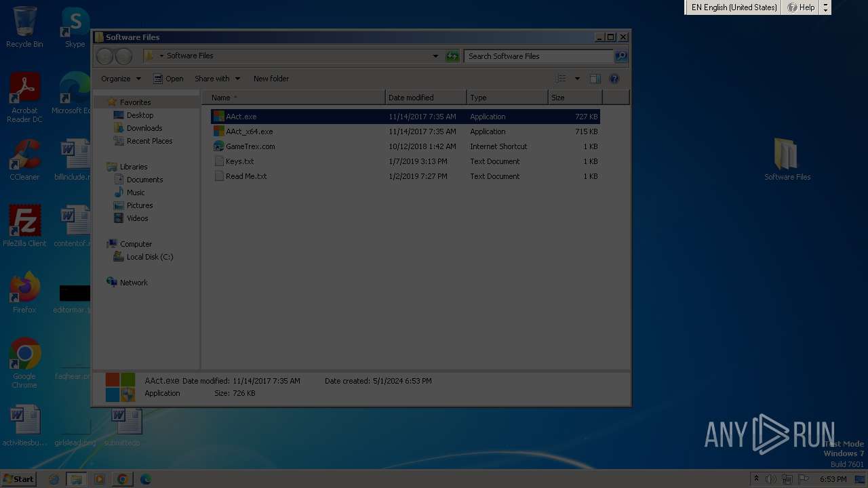Open the Pictures library
Screen dimensions: 868x488
(x=140, y=205)
